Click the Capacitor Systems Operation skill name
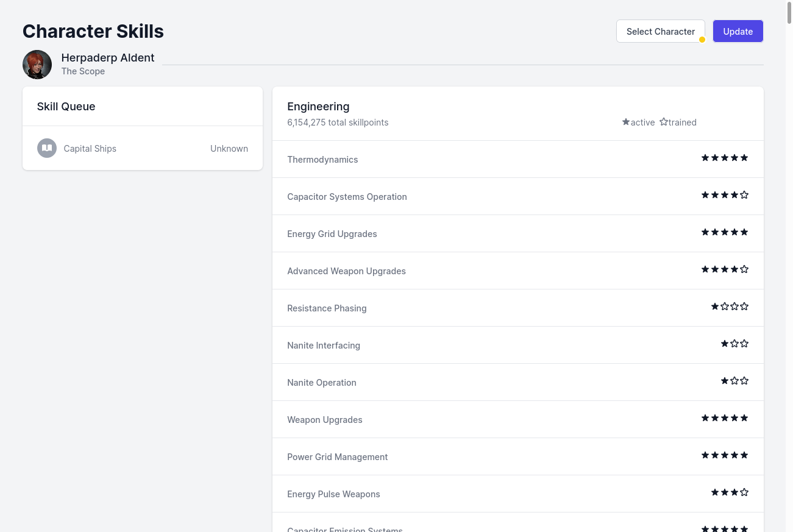This screenshot has height=532, width=793. (x=347, y=197)
